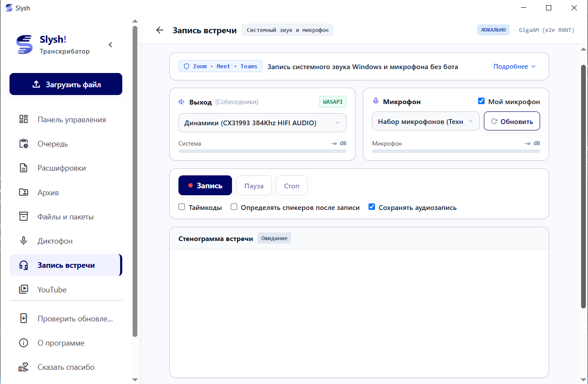
Task: Enable the Таймкоды checkbox
Action: [x=182, y=207]
